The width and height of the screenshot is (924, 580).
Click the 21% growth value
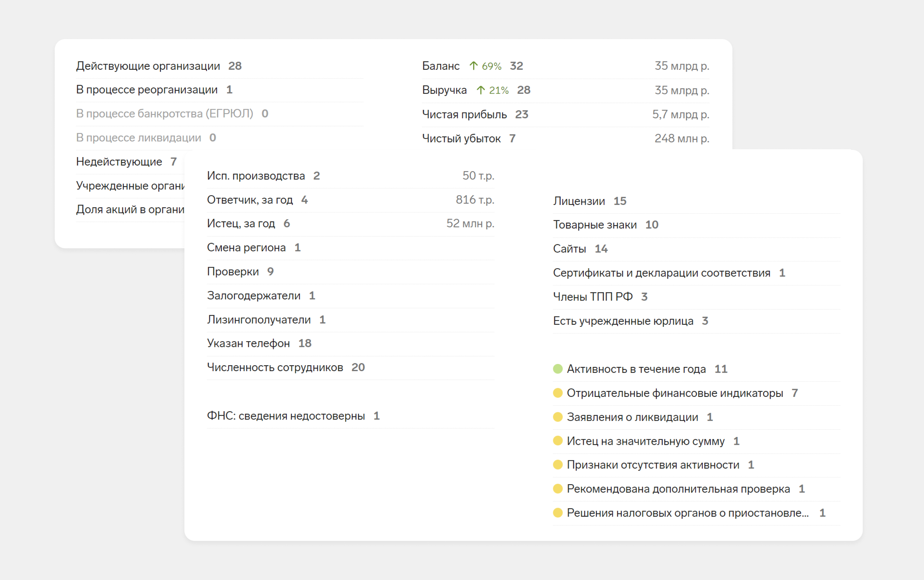point(498,91)
